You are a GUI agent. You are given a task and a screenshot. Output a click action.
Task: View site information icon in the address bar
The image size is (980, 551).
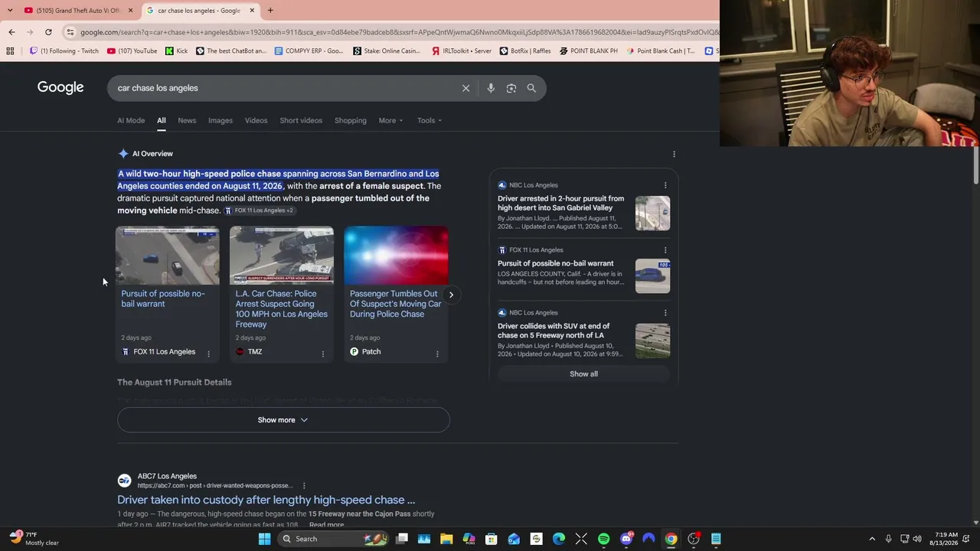coord(70,32)
